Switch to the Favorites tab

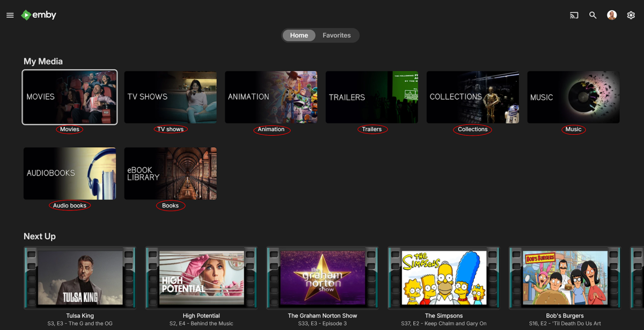click(336, 35)
